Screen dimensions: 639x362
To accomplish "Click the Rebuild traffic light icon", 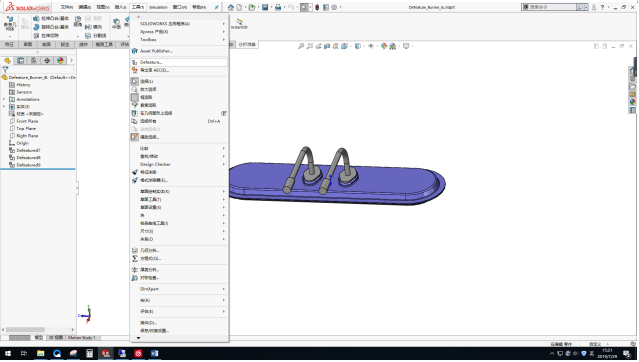I will (x=317, y=7).
